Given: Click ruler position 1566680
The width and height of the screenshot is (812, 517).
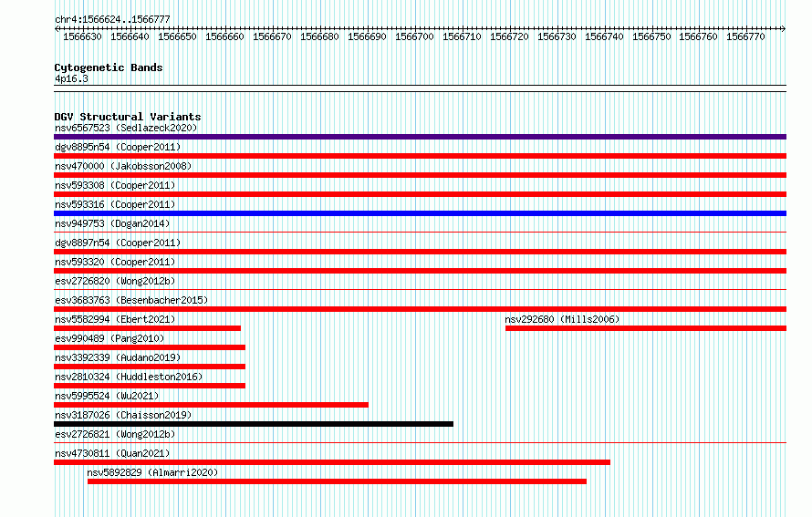Looking at the screenshot, I should tap(319, 36).
